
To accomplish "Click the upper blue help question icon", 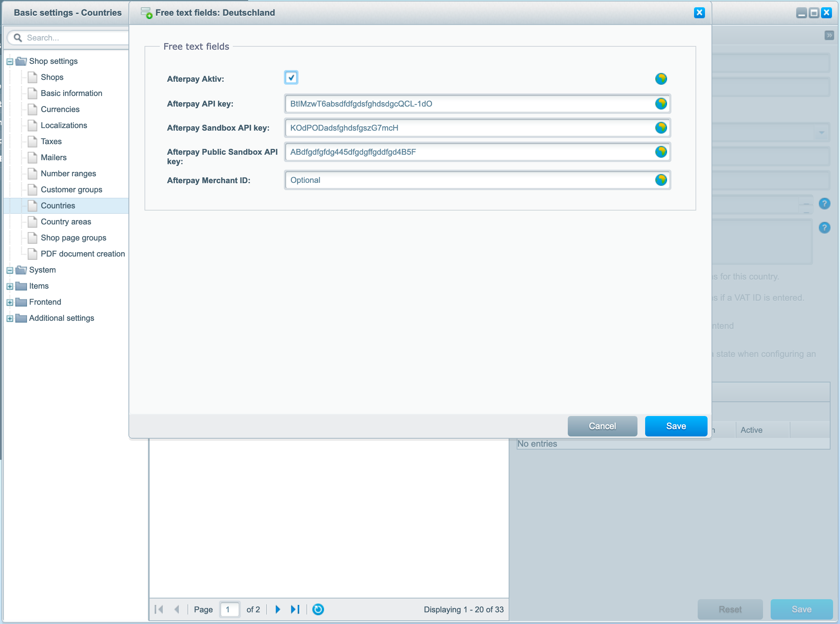I will tap(824, 204).
